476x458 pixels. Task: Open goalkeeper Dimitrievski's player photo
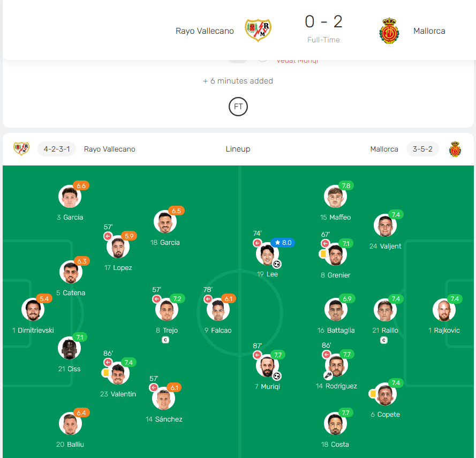[33, 310]
